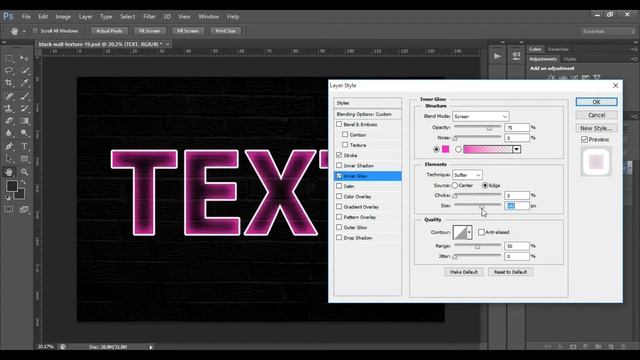
Task: Select the Brush tool
Action: coord(24,96)
